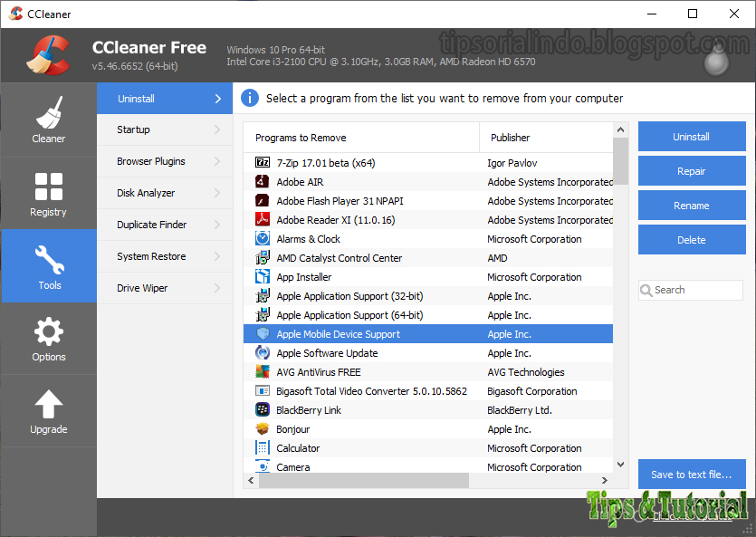Viewport: 756px width, 537px height.
Task: Click the search magnifier icon
Action: (646, 290)
